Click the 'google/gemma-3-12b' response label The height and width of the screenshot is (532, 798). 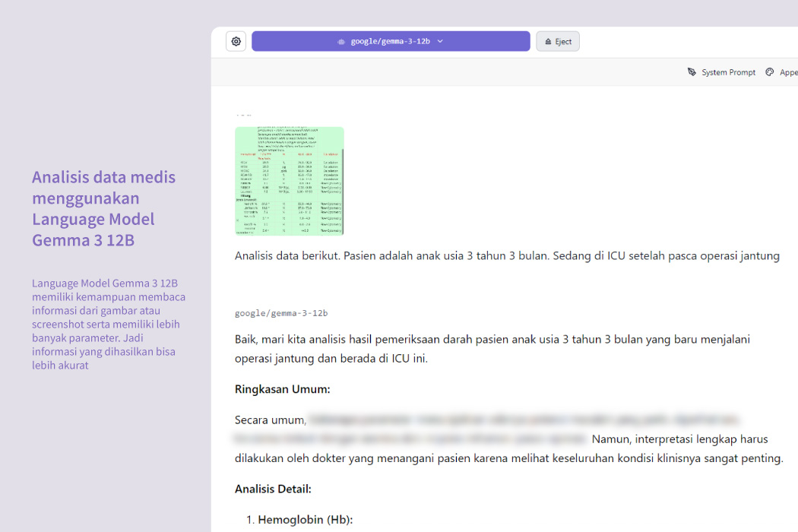click(281, 313)
